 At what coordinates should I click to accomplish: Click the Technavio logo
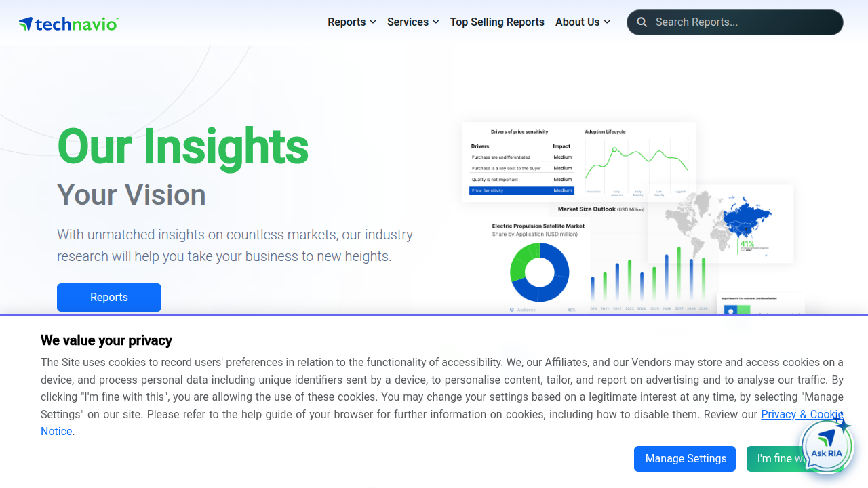(68, 24)
